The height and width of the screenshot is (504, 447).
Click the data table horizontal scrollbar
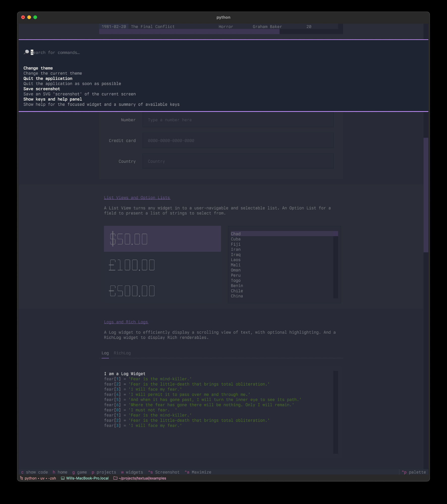189,31
